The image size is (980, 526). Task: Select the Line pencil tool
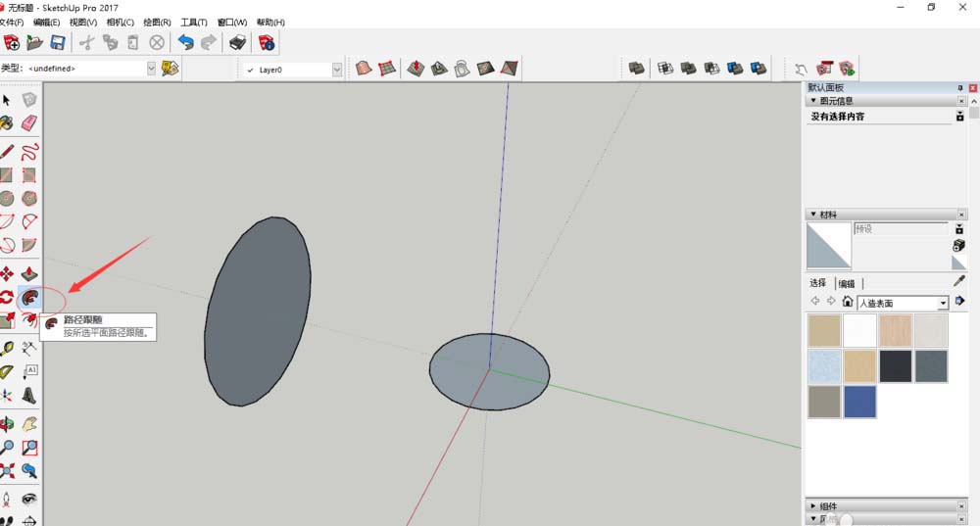[7, 152]
